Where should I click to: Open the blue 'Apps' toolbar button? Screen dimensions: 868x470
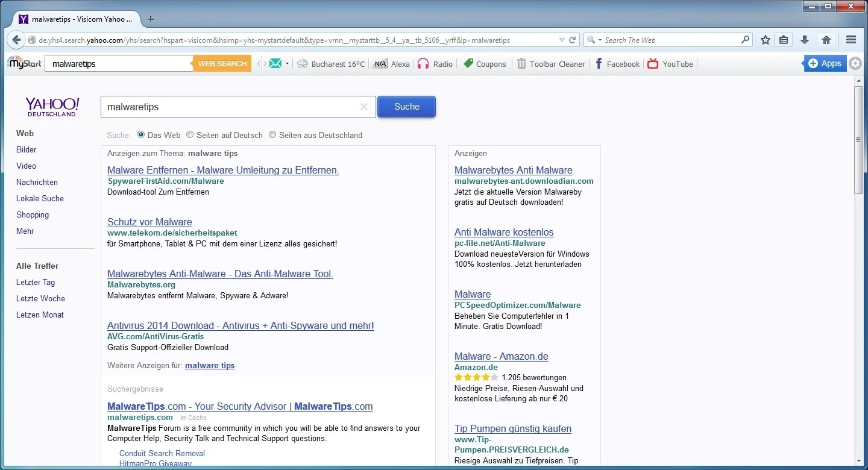825,63
